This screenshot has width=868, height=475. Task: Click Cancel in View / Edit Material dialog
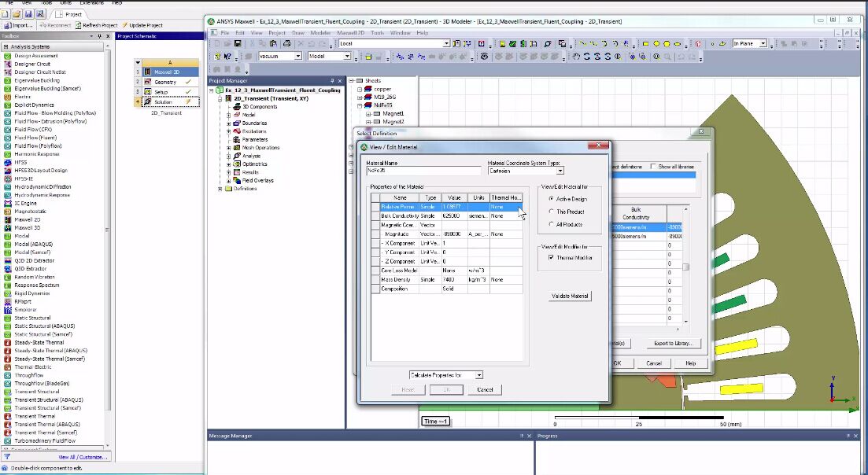pos(485,389)
